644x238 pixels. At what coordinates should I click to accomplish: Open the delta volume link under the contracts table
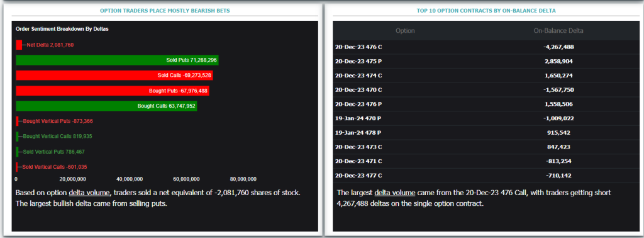coord(395,193)
